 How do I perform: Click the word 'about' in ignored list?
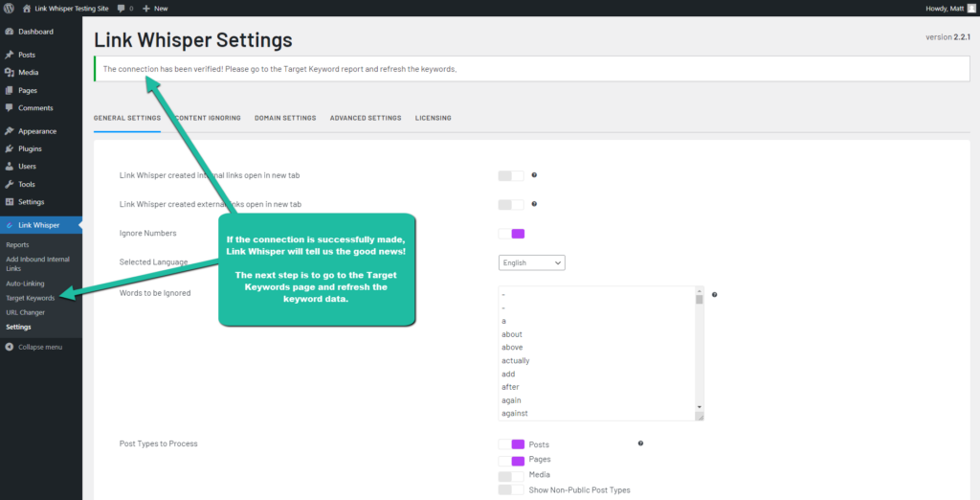point(512,334)
